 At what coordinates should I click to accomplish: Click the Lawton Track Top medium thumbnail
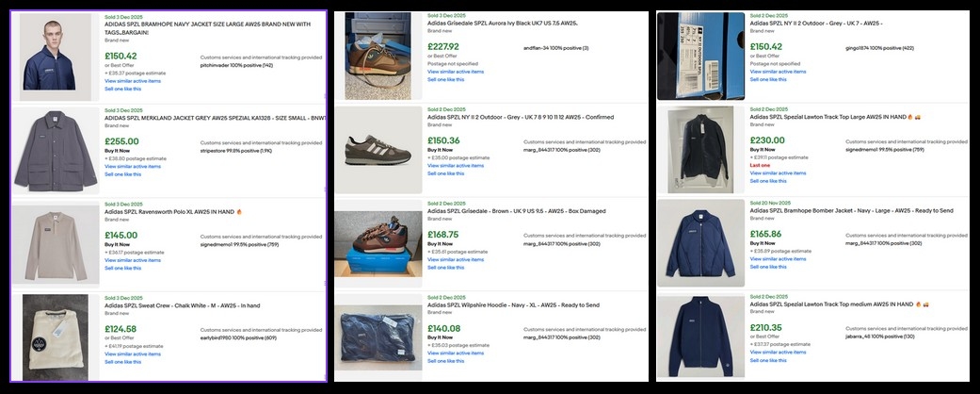tap(700, 337)
